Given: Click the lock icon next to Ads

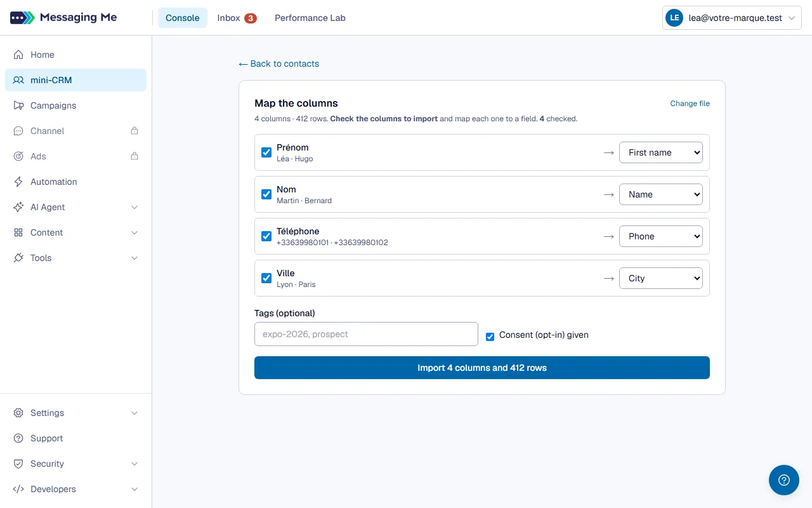Looking at the screenshot, I should (x=134, y=156).
